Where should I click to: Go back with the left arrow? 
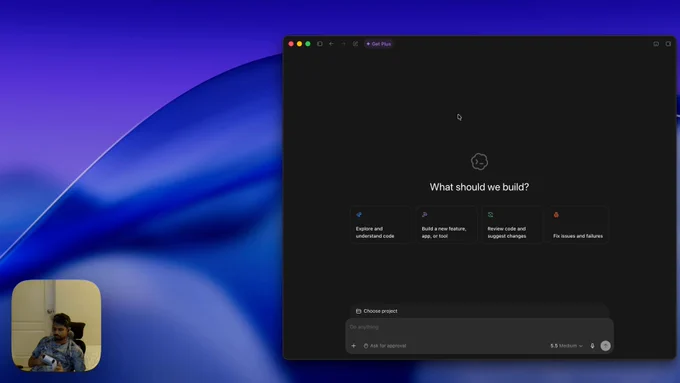[331, 44]
